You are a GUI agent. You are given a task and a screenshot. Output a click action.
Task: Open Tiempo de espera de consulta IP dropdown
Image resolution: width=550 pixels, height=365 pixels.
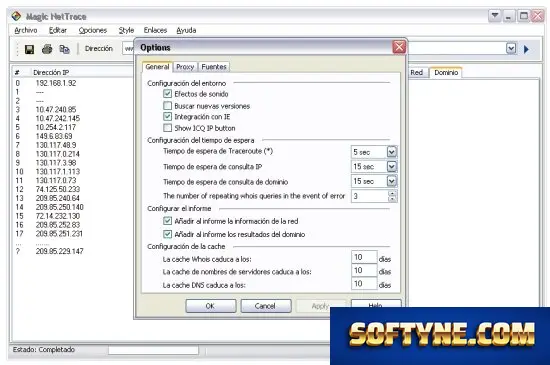tap(392, 166)
